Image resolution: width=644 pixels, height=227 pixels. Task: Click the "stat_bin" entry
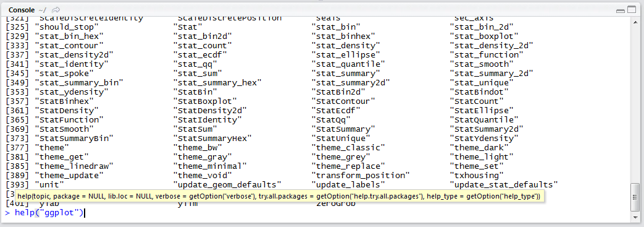click(336, 27)
